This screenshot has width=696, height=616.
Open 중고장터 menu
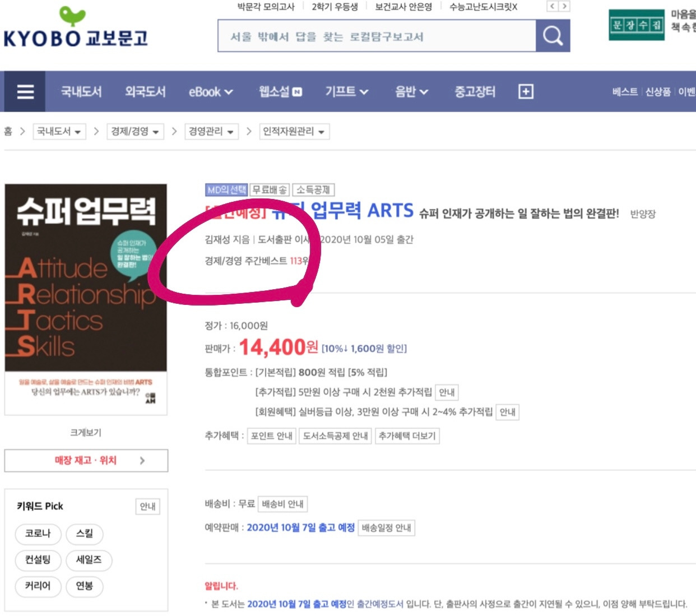(475, 91)
